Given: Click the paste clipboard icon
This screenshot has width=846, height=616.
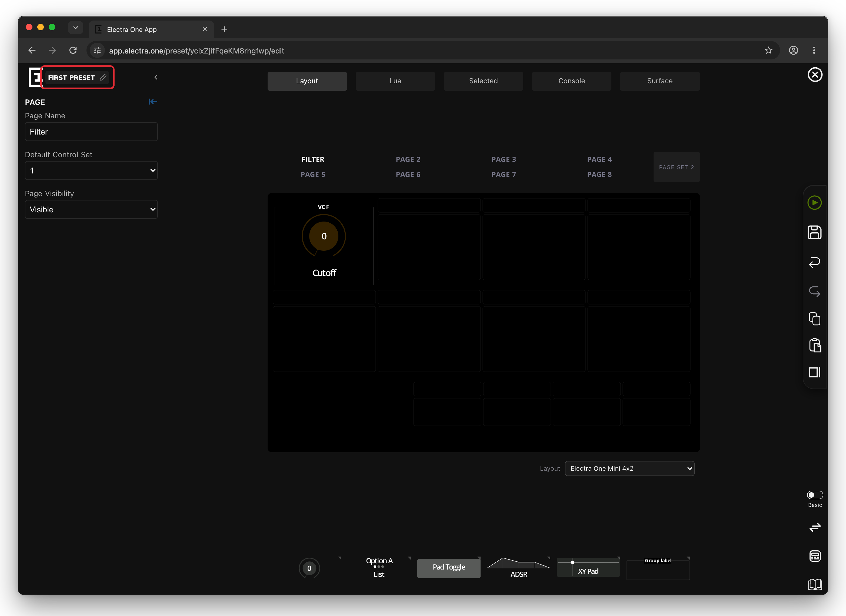Looking at the screenshot, I should point(815,345).
